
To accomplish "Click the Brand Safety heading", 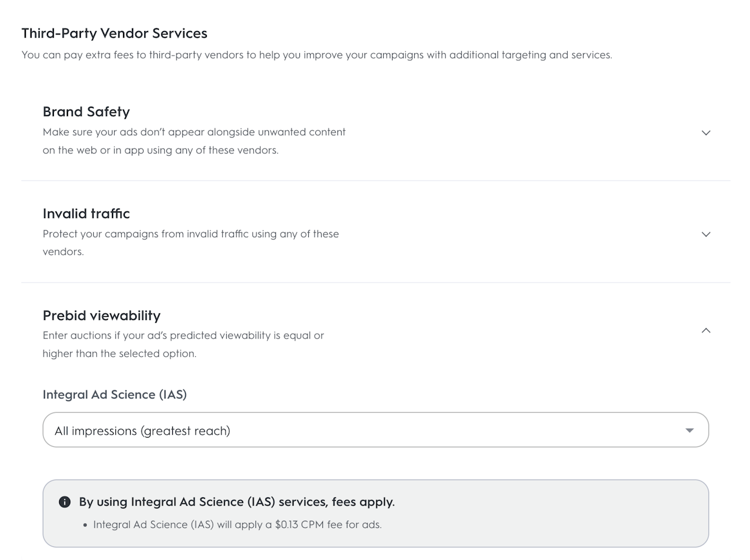I will [x=86, y=112].
